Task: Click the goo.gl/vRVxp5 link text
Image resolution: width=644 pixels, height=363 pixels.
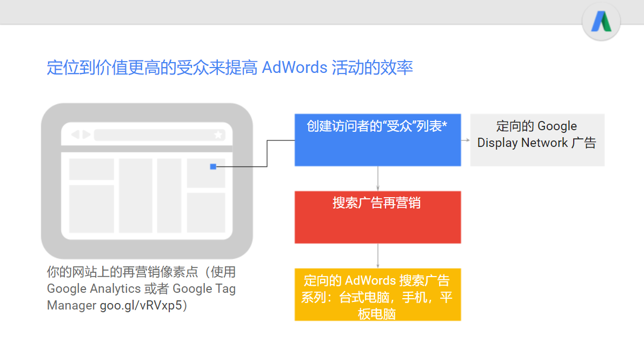Action: click(141, 306)
